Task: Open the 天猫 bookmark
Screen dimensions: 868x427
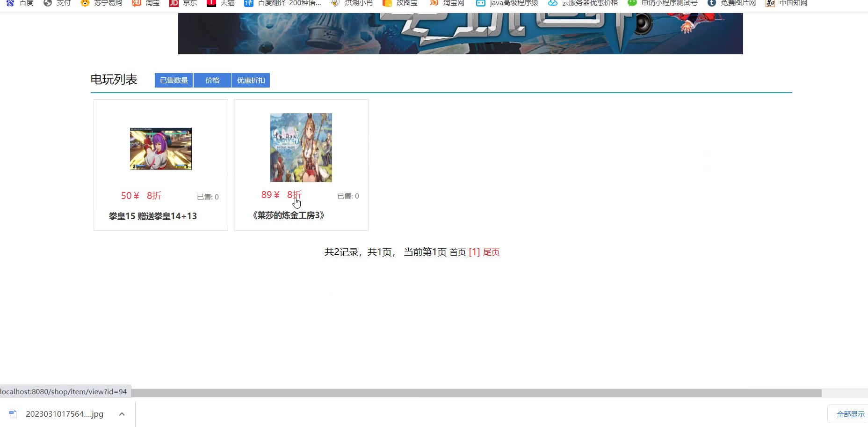Action: click(221, 3)
